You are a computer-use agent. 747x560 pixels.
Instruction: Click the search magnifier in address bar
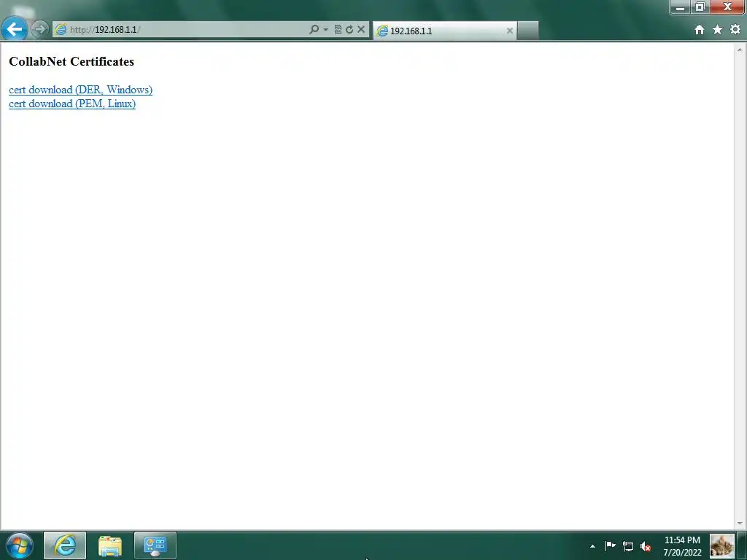tap(314, 29)
